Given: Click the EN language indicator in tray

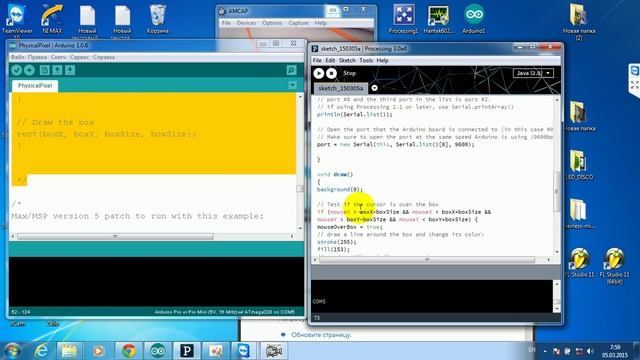Looking at the screenshot, I should [532, 350].
